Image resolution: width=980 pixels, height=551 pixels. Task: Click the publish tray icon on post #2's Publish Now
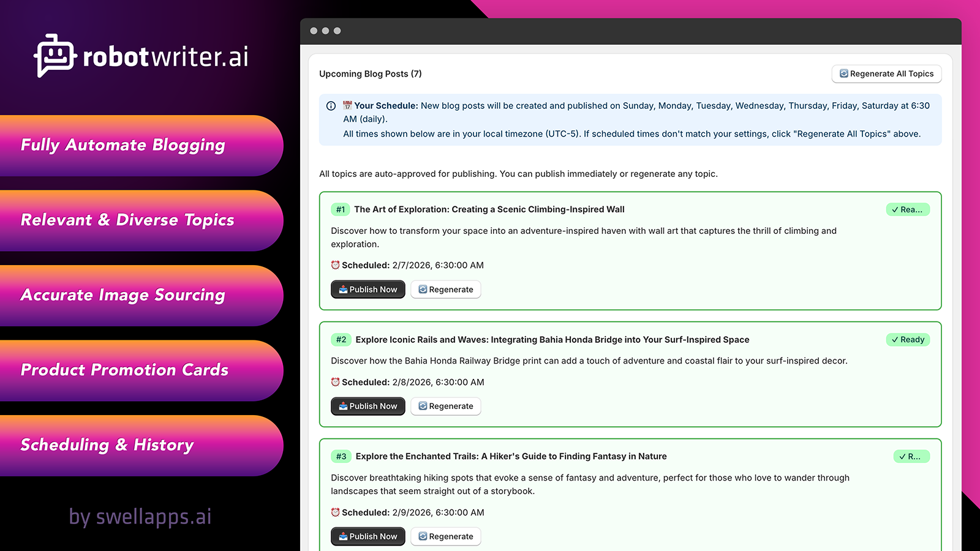tap(342, 406)
